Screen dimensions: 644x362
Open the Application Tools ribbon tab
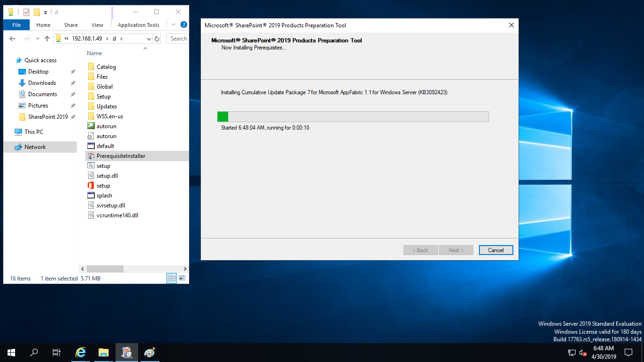139,25
